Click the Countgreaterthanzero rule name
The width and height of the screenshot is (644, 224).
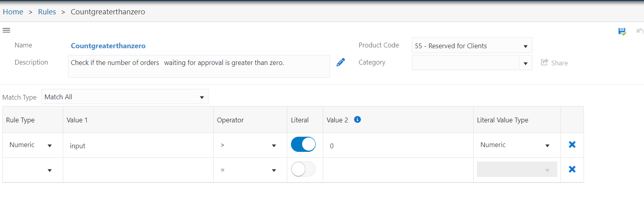click(x=108, y=46)
